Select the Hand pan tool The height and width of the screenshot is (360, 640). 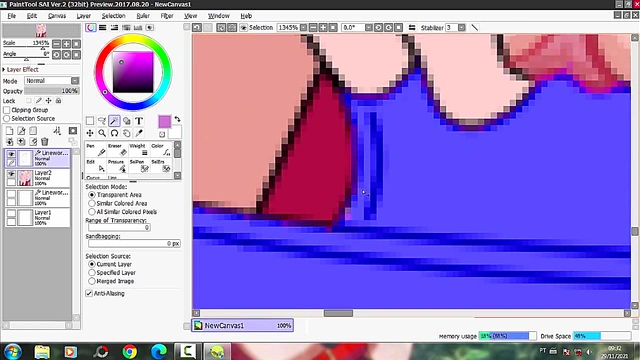point(127,133)
